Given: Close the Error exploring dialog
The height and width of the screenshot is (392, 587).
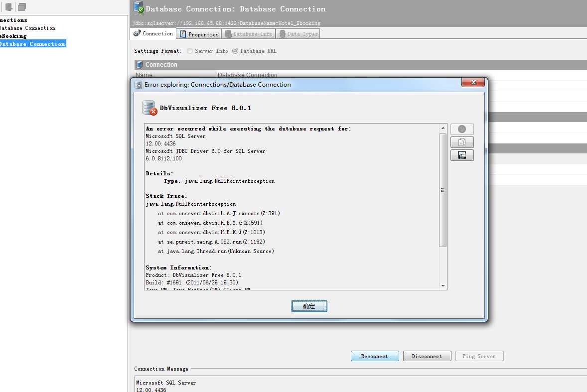Looking at the screenshot, I should coord(473,82).
